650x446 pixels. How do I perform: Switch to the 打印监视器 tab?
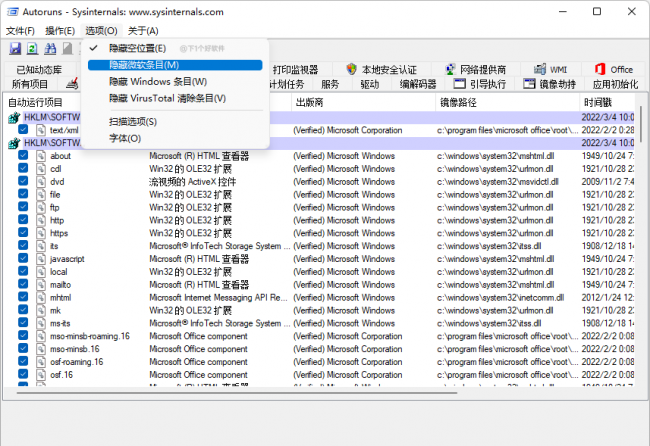tap(296, 69)
